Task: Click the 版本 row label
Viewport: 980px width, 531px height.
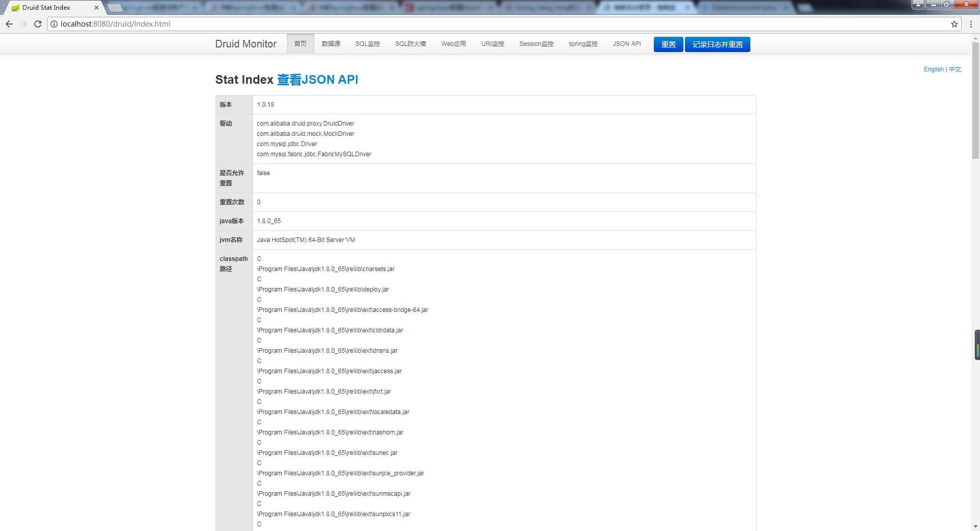Action: [x=226, y=105]
